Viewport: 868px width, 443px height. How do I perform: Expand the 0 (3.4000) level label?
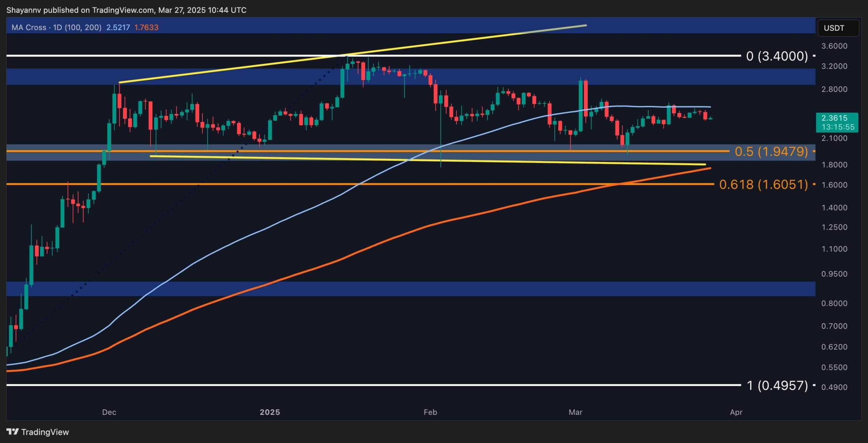pos(776,56)
